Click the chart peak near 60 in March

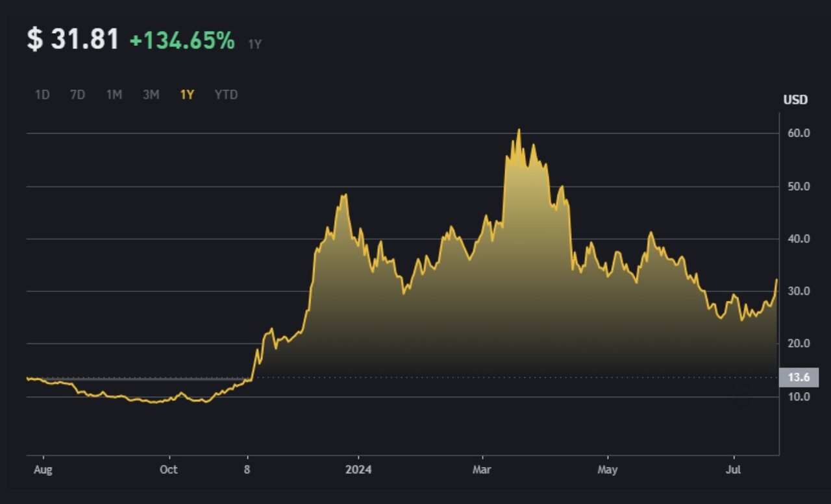pyautogui.click(x=519, y=130)
